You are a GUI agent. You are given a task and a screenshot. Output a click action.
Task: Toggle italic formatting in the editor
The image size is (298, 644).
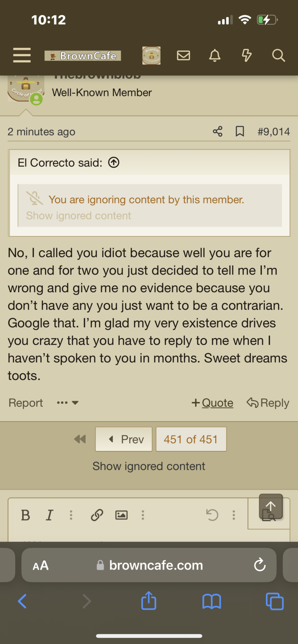pos(49,515)
